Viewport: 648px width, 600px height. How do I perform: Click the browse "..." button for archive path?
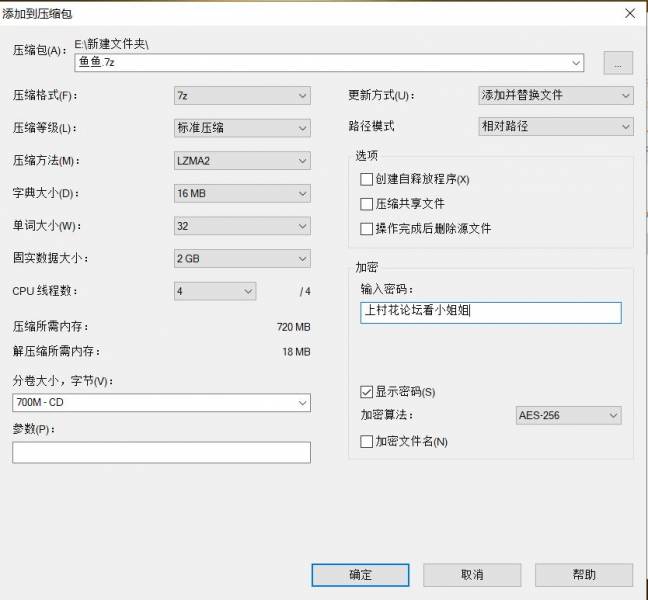click(x=618, y=63)
